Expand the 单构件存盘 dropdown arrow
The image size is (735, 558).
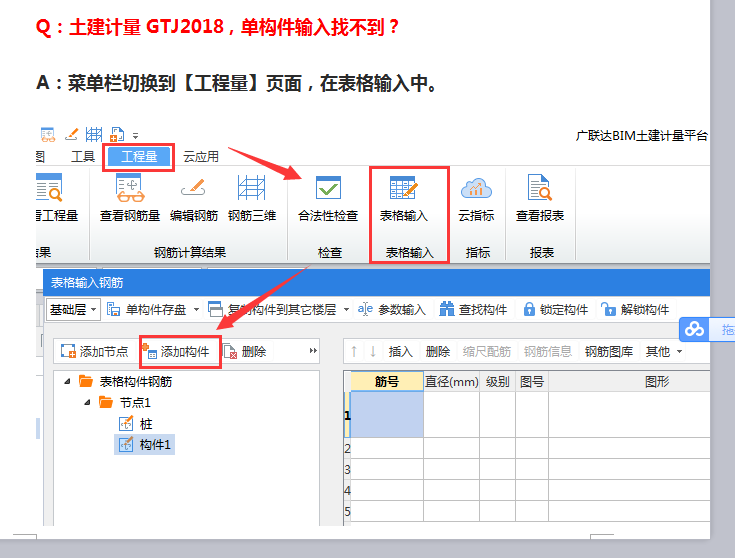point(196,310)
